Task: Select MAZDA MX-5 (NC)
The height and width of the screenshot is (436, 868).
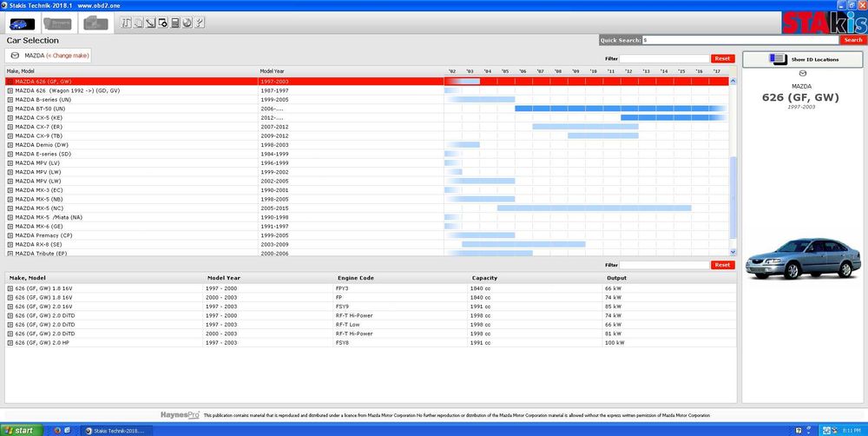Action: pos(367,208)
